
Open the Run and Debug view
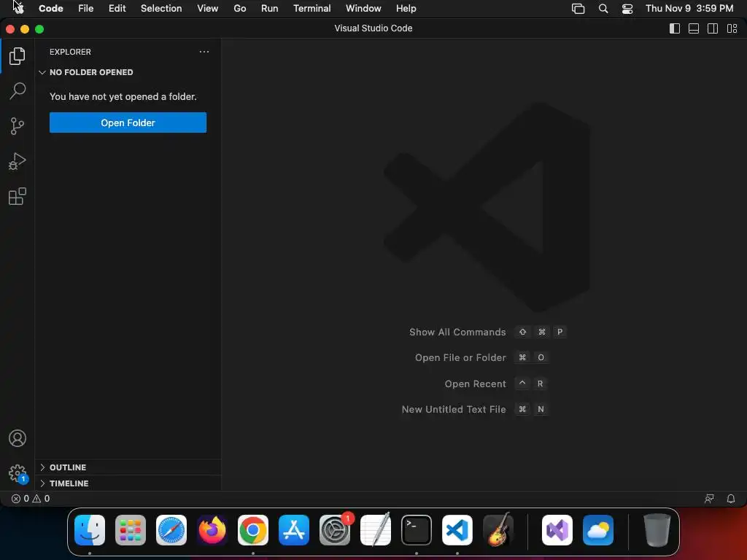coord(18,161)
